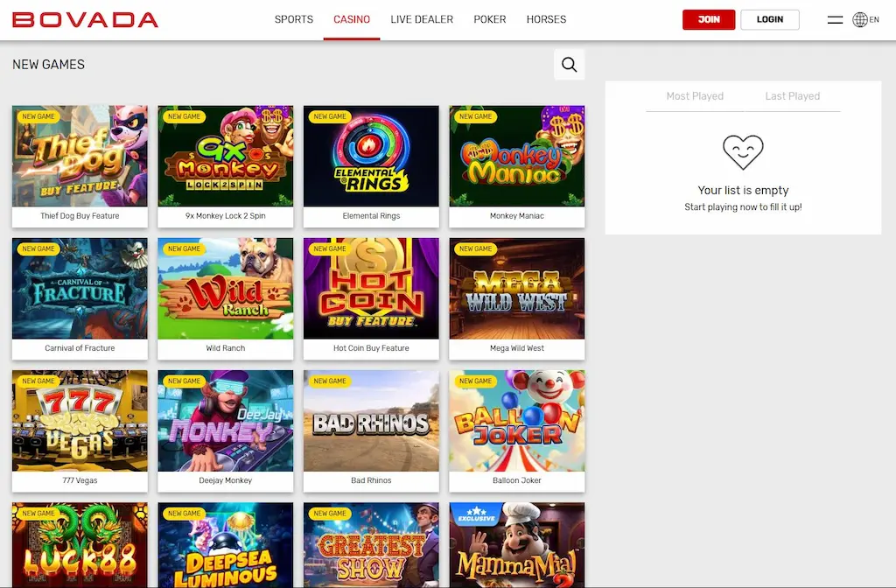
Task: Click the 'Mega Wild West' title text
Action: [x=516, y=348]
